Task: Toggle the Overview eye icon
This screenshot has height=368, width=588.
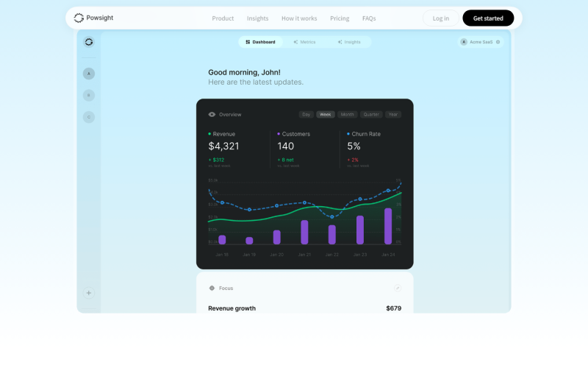Action: (x=212, y=115)
